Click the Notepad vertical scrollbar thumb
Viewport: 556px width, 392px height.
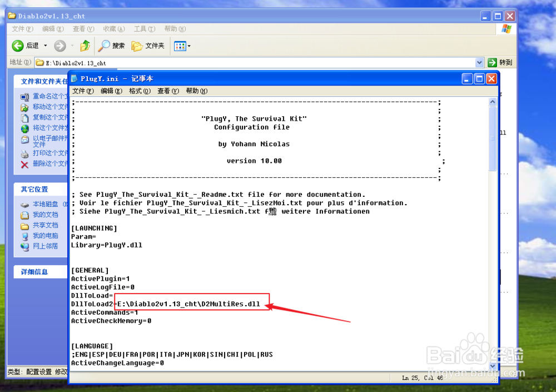[493, 138]
